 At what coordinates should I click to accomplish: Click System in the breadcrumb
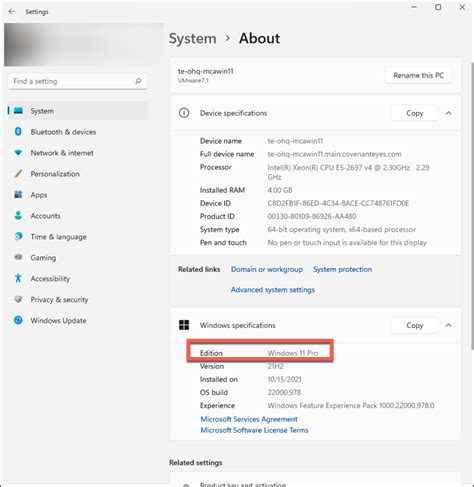pos(192,38)
